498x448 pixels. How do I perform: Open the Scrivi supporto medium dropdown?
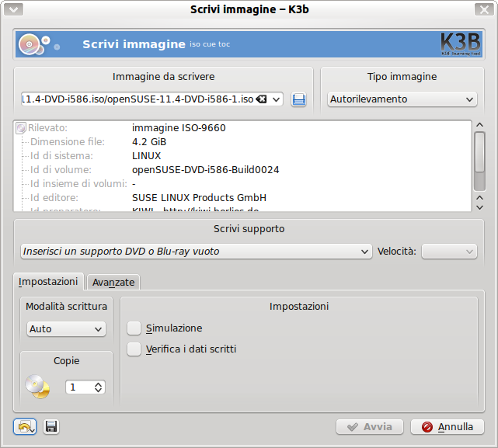(196, 252)
